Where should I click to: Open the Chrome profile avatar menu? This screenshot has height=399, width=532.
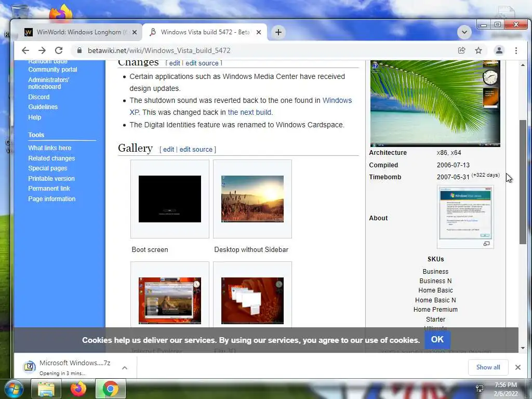(499, 50)
